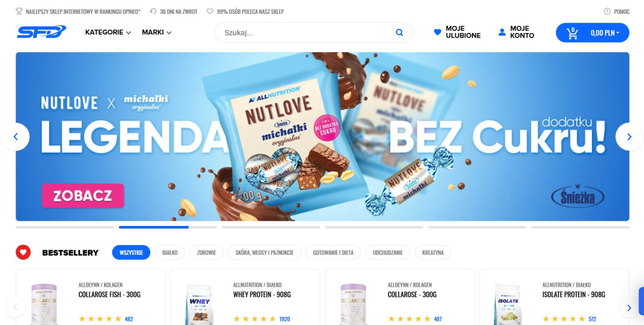Click the Pomoc help icon

[607, 11]
